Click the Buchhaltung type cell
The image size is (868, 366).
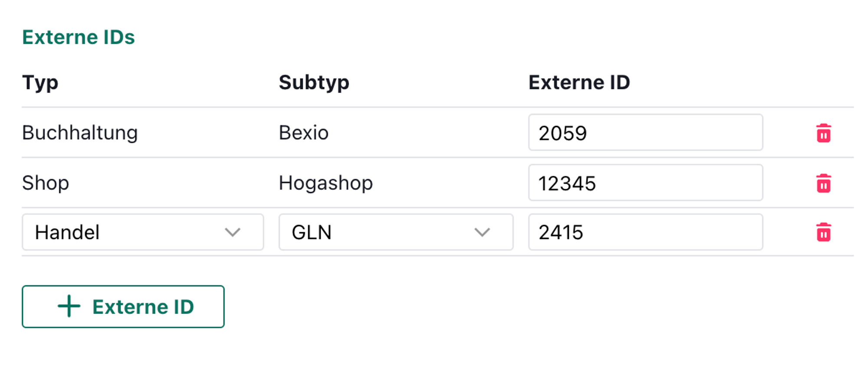[x=80, y=133]
